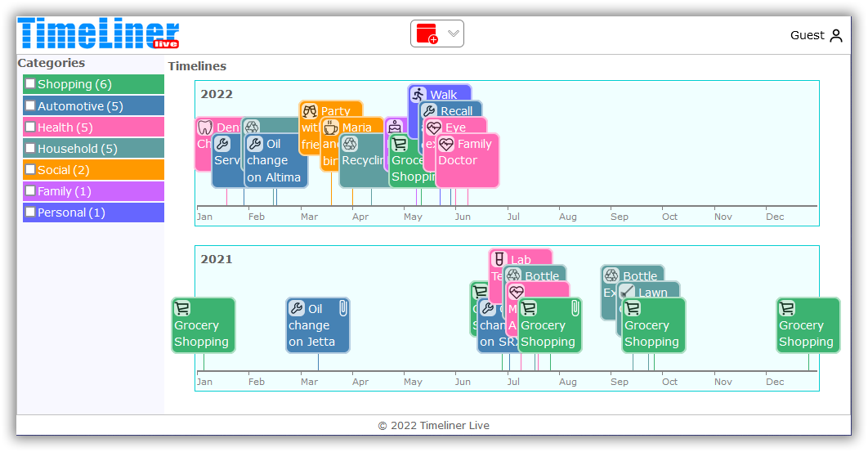This screenshot has height=452, width=868.
Task: Click the recycle icon on July Bottle event
Action: pos(514,275)
